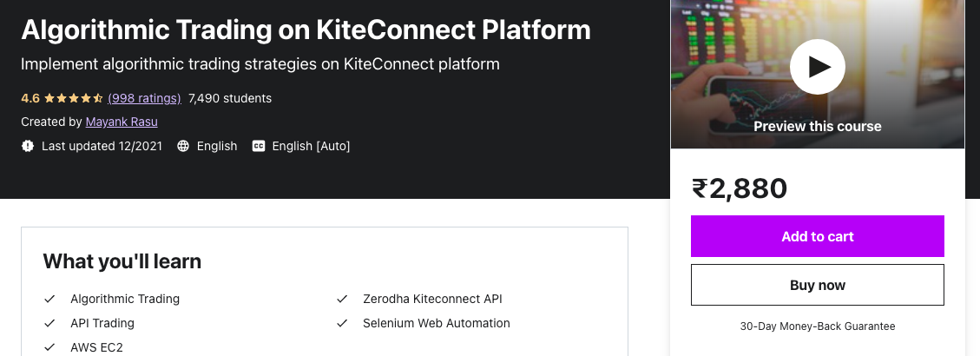This screenshot has width=980, height=356.
Task: Play the course preview video
Action: (x=817, y=67)
